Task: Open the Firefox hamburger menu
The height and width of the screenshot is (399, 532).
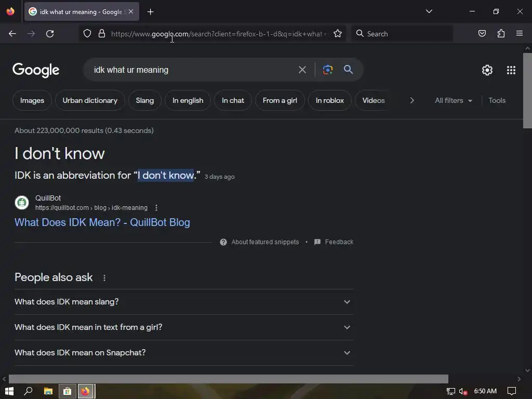Action: tap(520, 33)
